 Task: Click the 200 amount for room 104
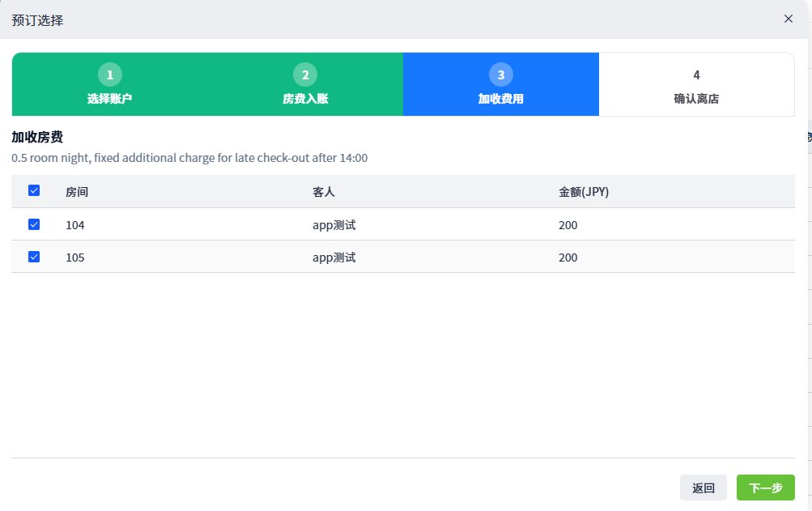coord(568,225)
